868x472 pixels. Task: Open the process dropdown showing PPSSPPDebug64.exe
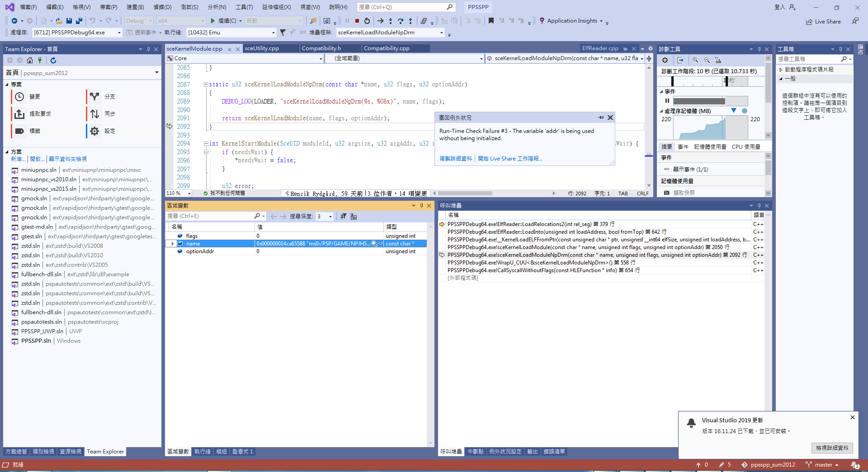pos(77,33)
